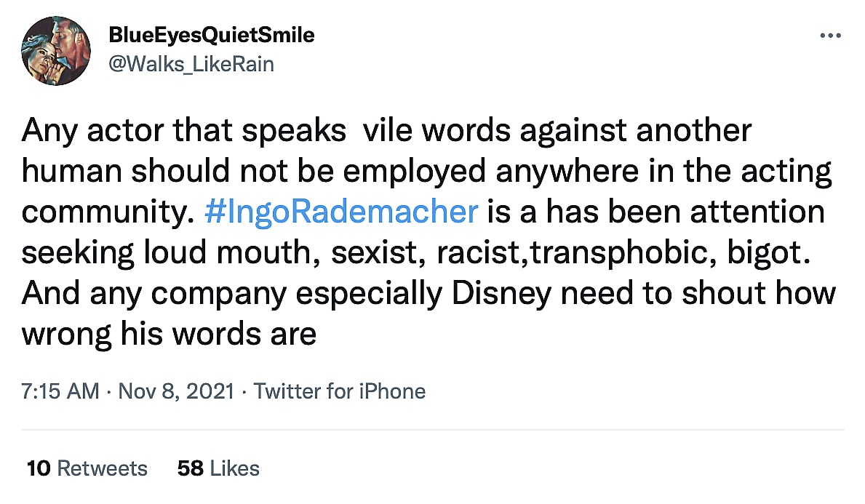
Task: Open the BlueEyesQuietSmile display name link
Action: 210,34
